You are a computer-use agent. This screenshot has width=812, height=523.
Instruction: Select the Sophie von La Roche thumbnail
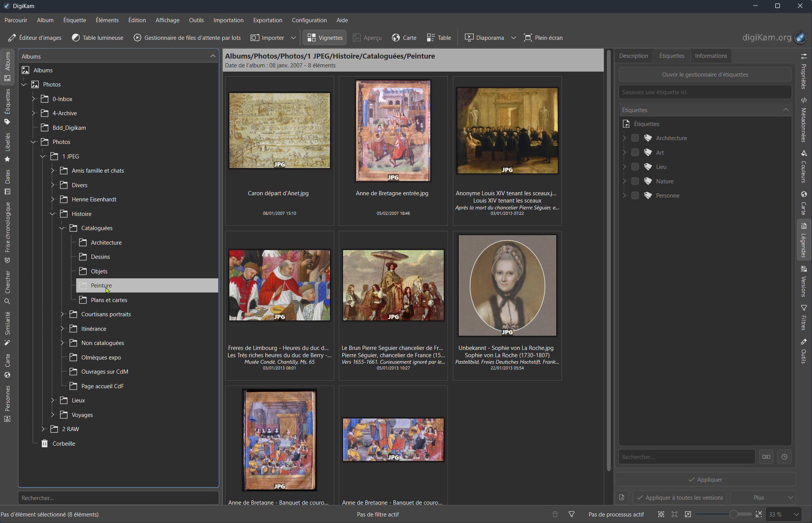507,286
